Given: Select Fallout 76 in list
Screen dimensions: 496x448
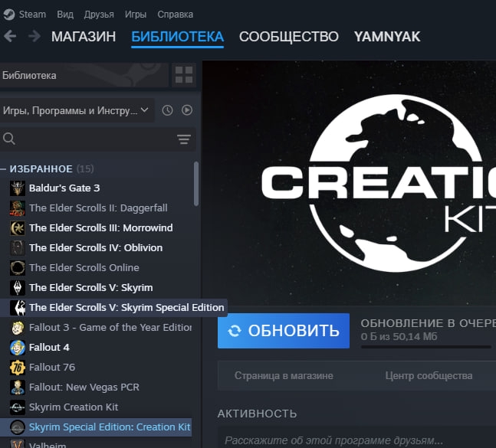Looking at the screenshot, I should click(52, 368).
